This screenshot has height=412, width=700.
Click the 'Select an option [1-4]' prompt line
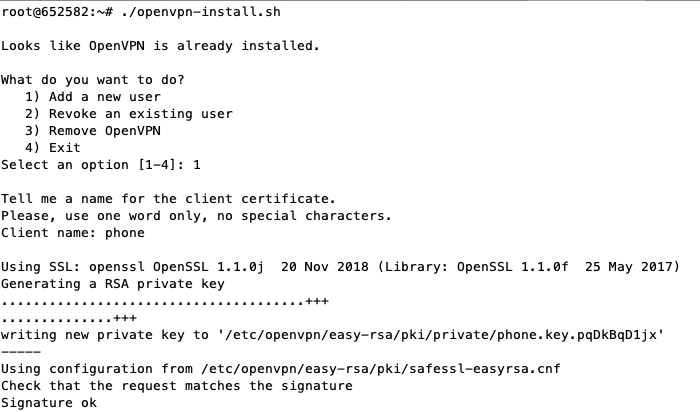pyautogui.click(x=100, y=165)
